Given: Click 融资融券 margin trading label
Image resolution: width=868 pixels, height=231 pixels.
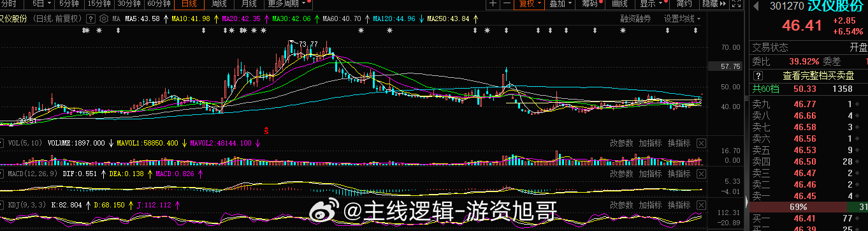Looking at the screenshot, I should click(x=636, y=19).
